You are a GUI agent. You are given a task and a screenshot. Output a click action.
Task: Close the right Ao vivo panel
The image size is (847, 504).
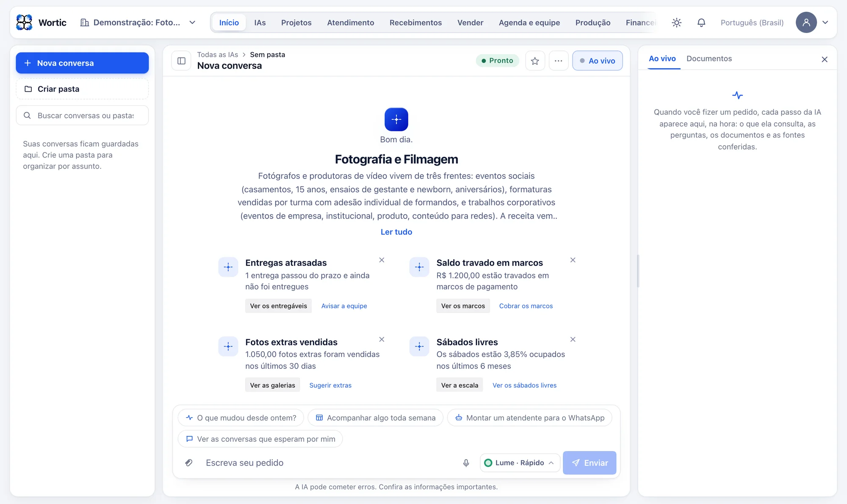[824, 59]
